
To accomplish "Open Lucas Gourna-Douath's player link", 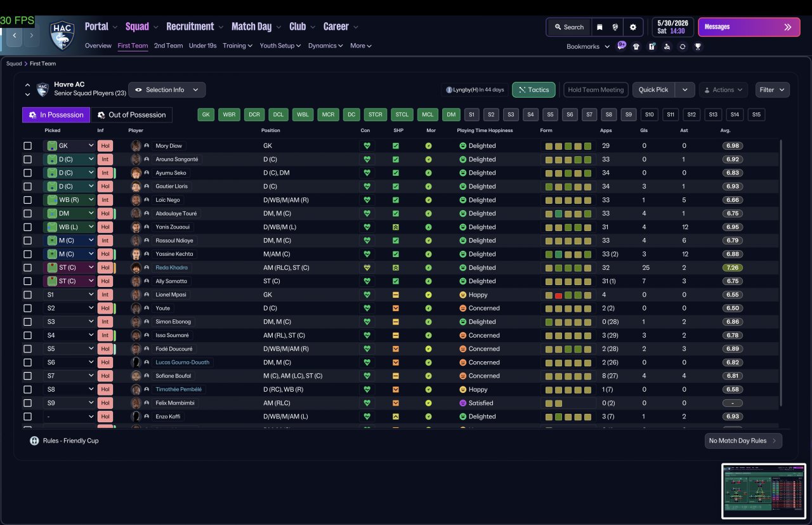I will click(x=183, y=362).
